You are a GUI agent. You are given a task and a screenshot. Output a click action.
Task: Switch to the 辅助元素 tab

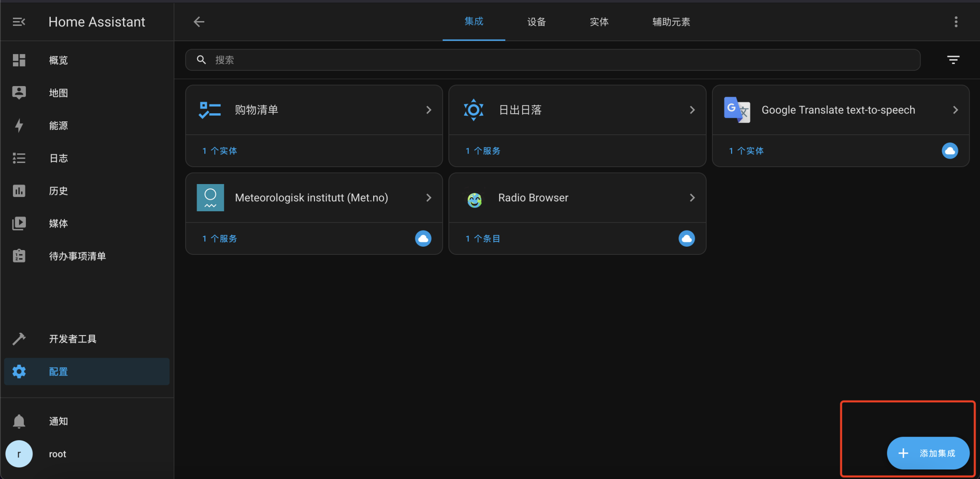pos(670,22)
